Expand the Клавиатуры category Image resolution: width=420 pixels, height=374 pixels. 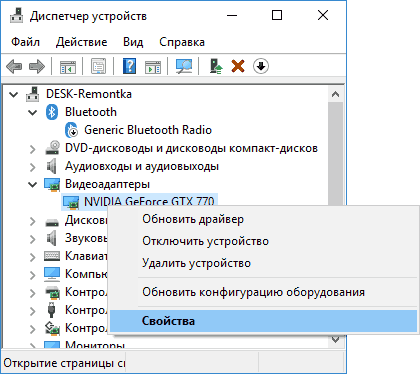click(33, 257)
